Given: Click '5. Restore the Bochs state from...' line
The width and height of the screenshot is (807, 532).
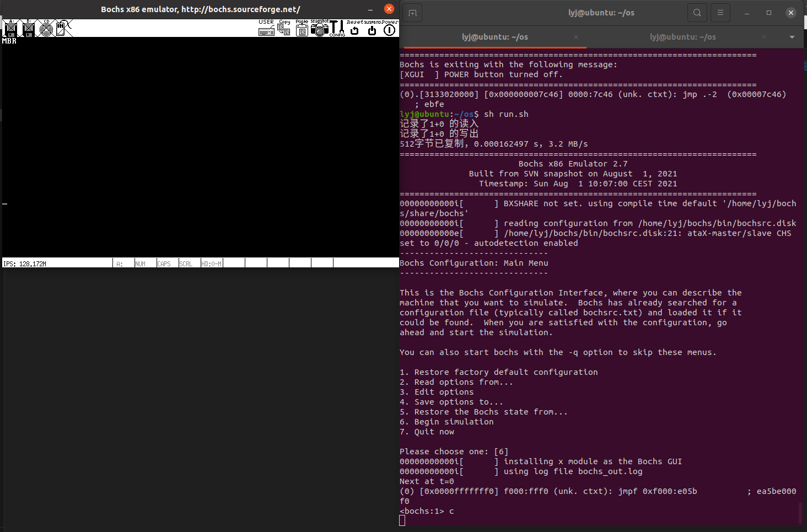Looking at the screenshot, I should click(x=483, y=412).
